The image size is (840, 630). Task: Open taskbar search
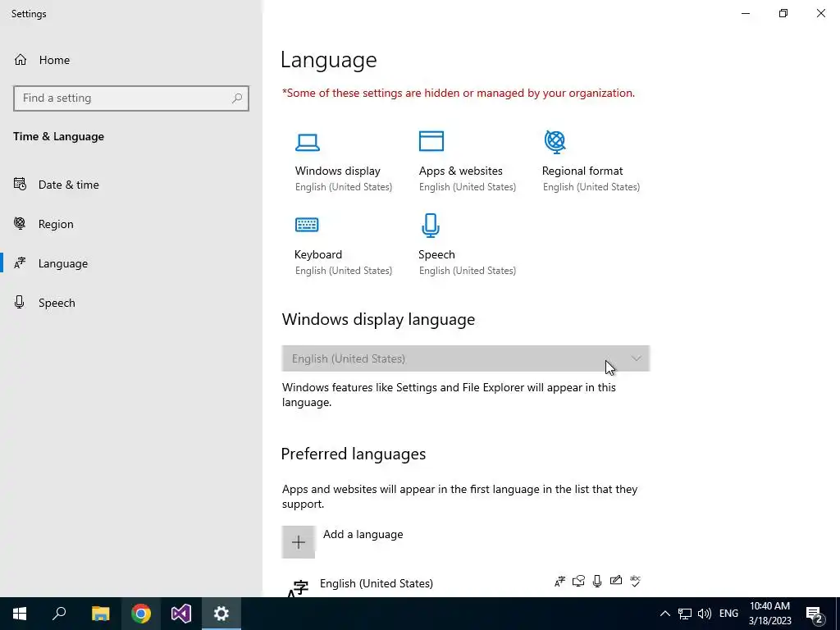click(x=59, y=614)
